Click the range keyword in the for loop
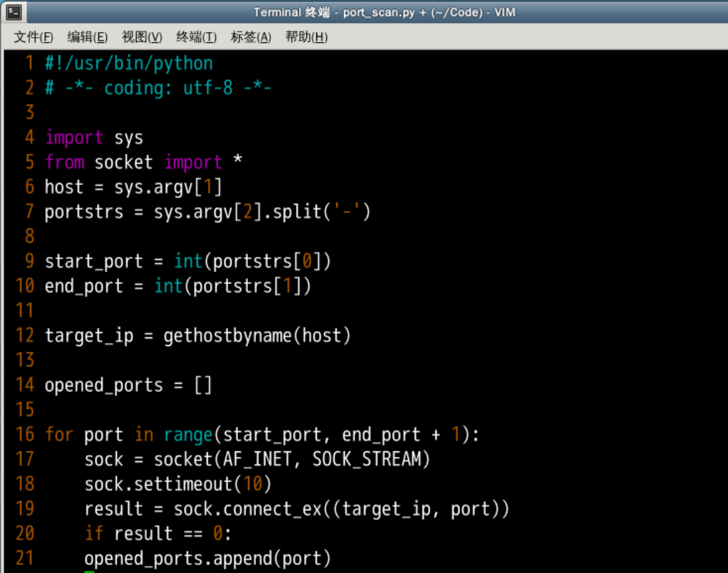The height and width of the screenshot is (573, 728). click(188, 435)
